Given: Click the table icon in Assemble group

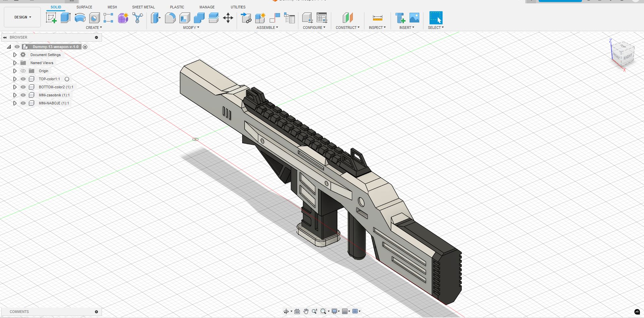Looking at the screenshot, I should pyautogui.click(x=289, y=18).
